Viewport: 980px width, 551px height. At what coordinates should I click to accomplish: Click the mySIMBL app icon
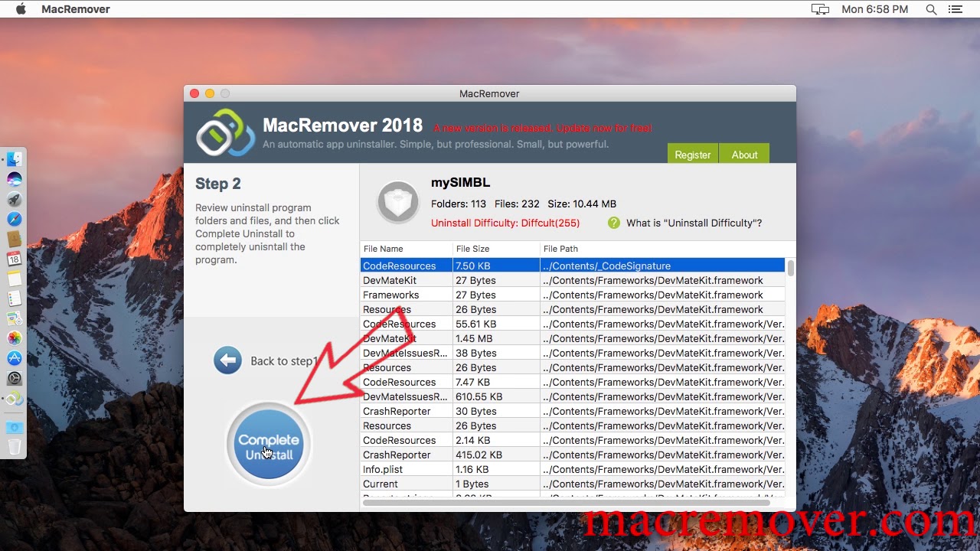coord(398,202)
